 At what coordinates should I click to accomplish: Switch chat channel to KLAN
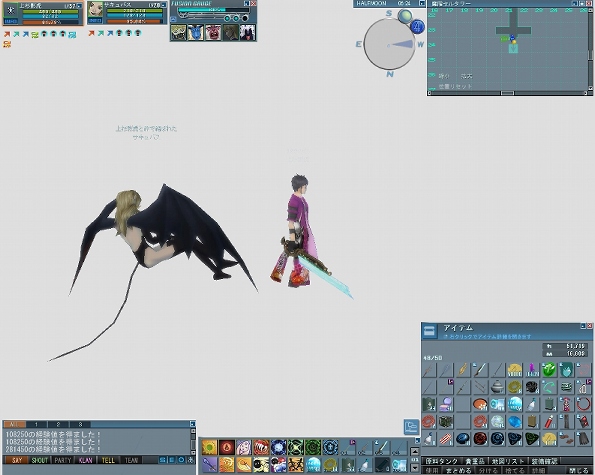[86, 460]
